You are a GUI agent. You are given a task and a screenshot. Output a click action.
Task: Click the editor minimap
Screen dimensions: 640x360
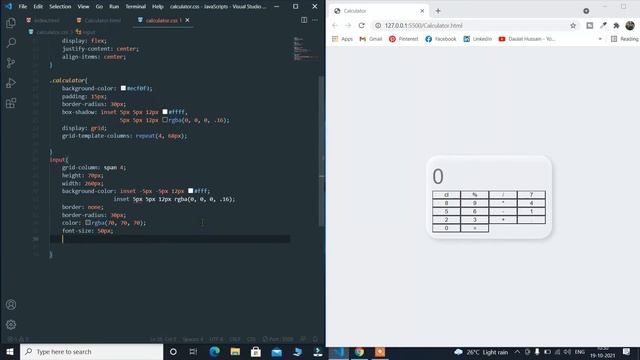coord(306,49)
